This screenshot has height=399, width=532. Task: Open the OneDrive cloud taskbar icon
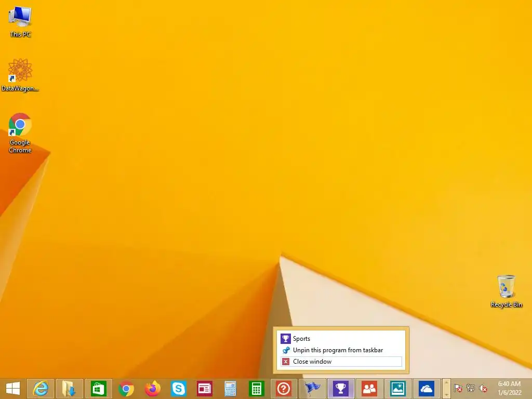click(x=427, y=389)
